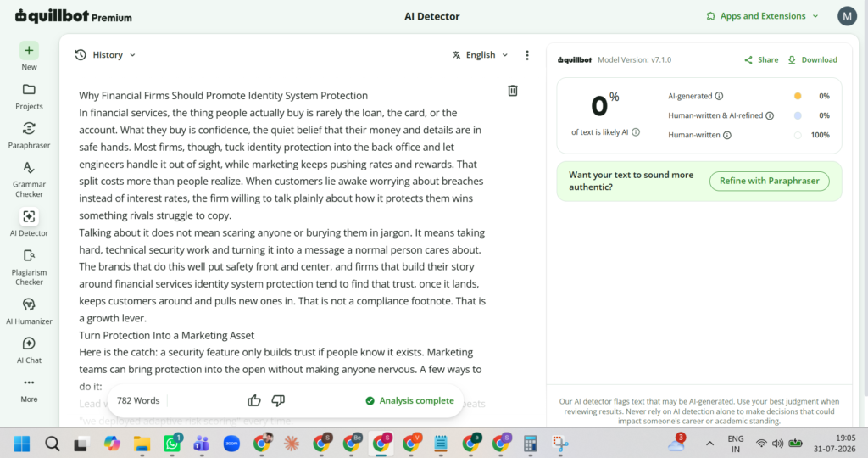Image resolution: width=868 pixels, height=458 pixels.
Task: Give thumbs down feedback
Action: [278, 400]
